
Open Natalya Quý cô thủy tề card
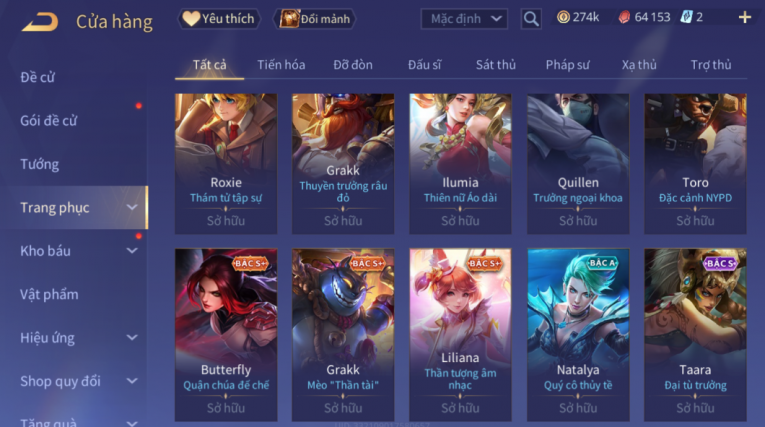click(578, 335)
